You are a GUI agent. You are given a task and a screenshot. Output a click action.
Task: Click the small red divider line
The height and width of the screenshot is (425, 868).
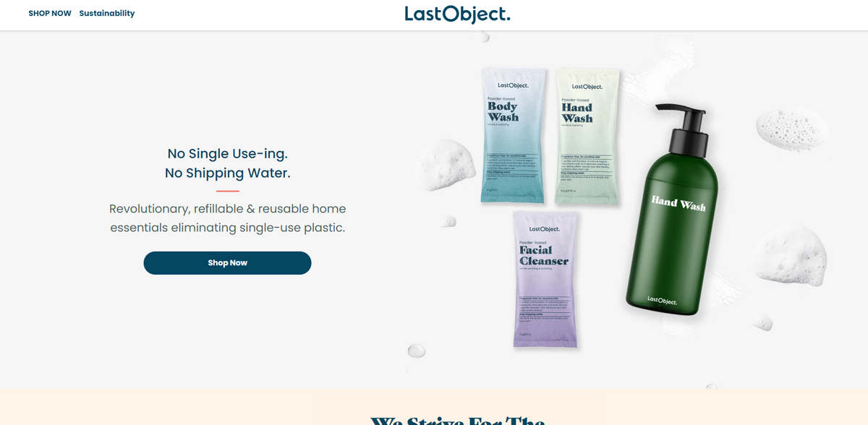(x=227, y=191)
